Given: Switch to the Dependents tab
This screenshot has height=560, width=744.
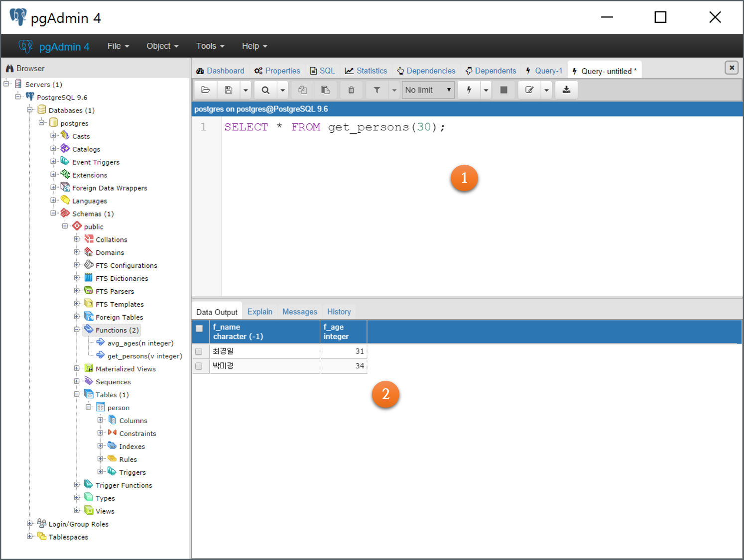Looking at the screenshot, I should point(491,71).
